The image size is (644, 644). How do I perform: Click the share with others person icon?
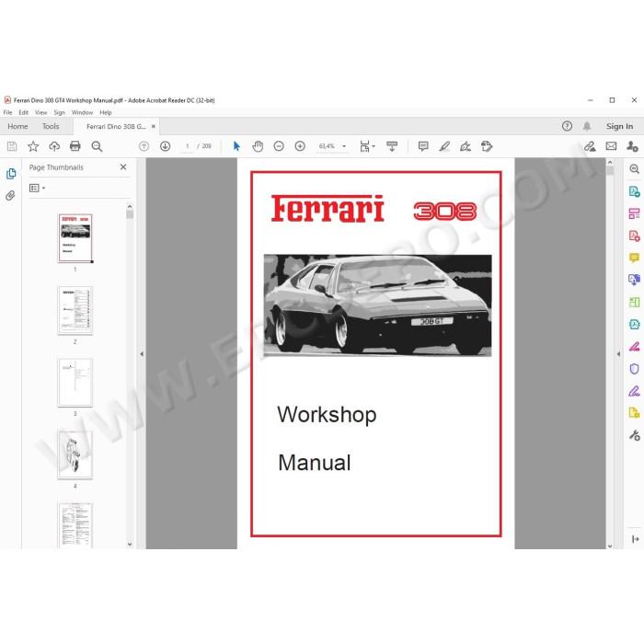[x=633, y=146]
